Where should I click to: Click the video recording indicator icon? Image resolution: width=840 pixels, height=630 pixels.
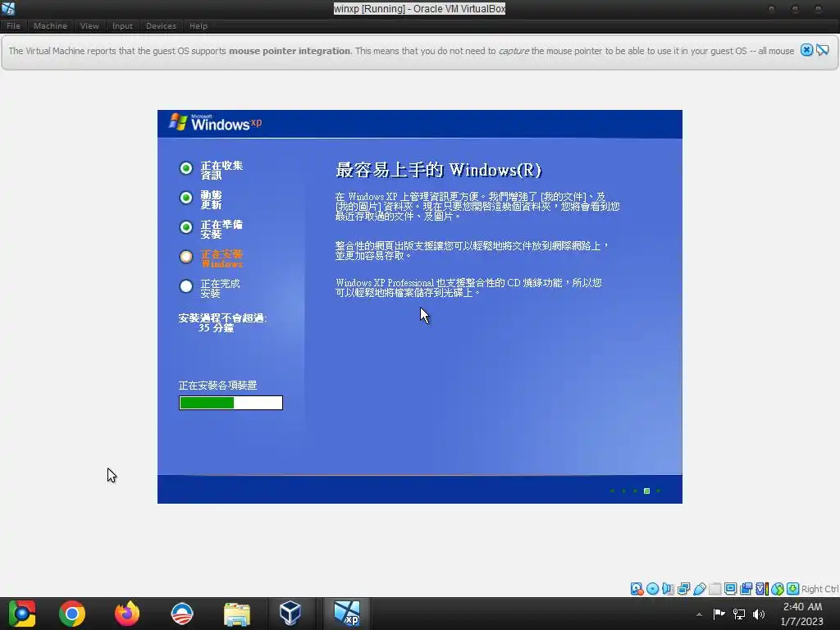click(x=746, y=589)
